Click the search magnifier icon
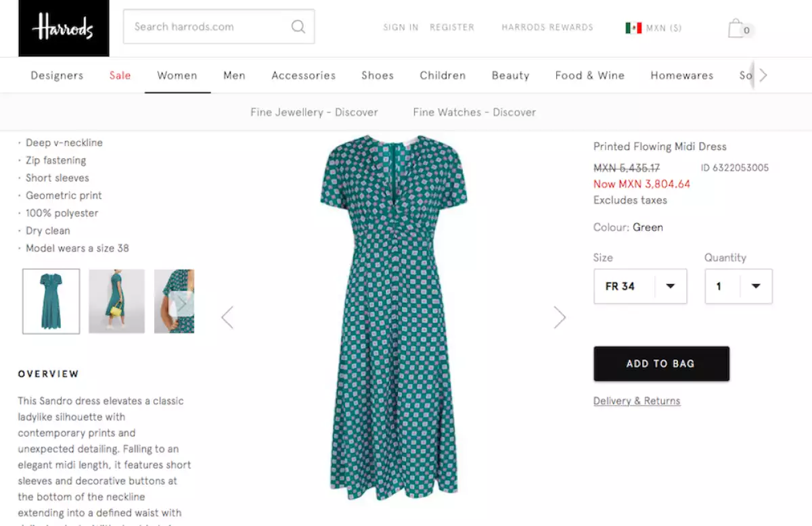 point(298,27)
